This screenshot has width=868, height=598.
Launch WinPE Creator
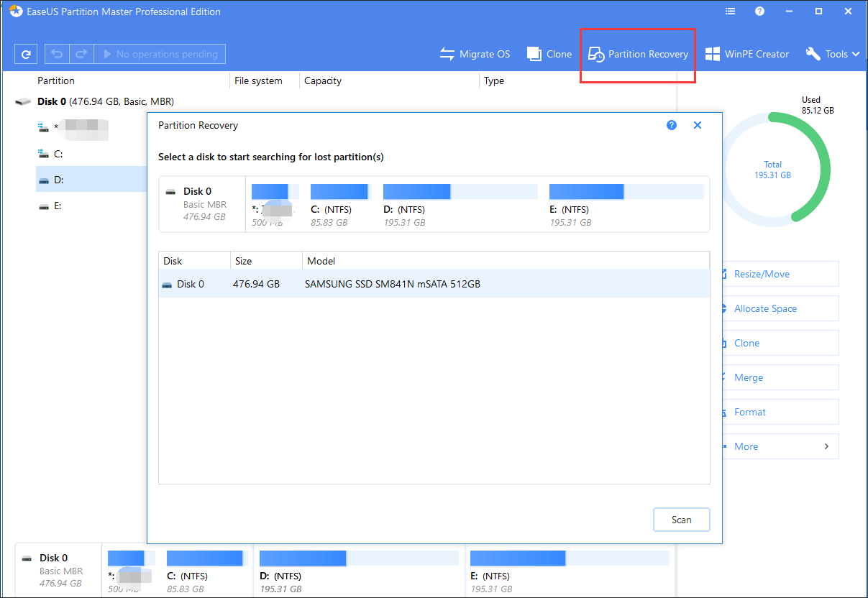(746, 54)
